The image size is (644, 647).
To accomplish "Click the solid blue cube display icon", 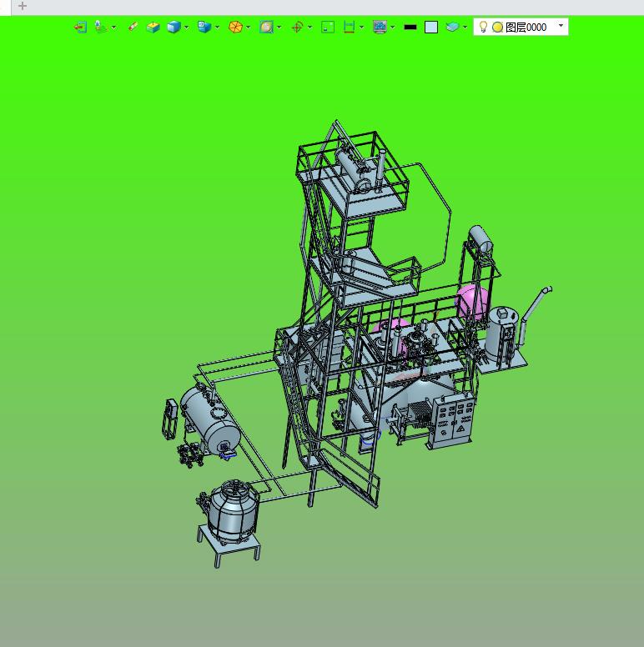I will (x=174, y=28).
